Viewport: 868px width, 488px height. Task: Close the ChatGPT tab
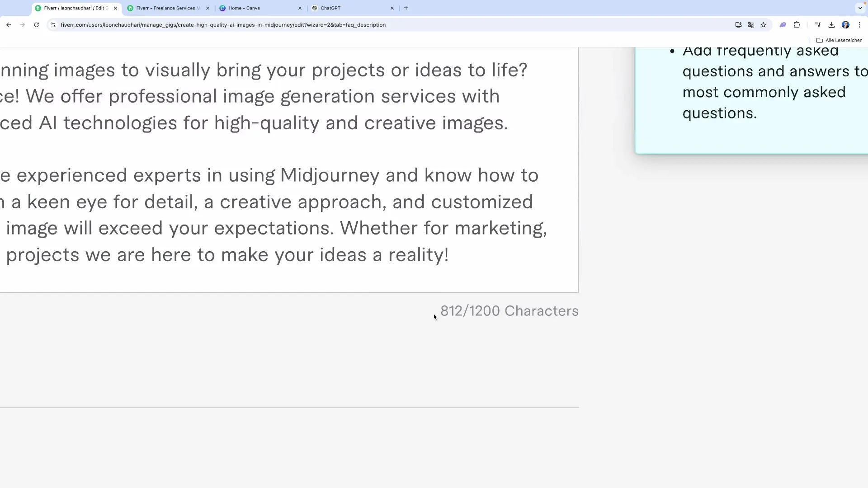pyautogui.click(x=392, y=8)
